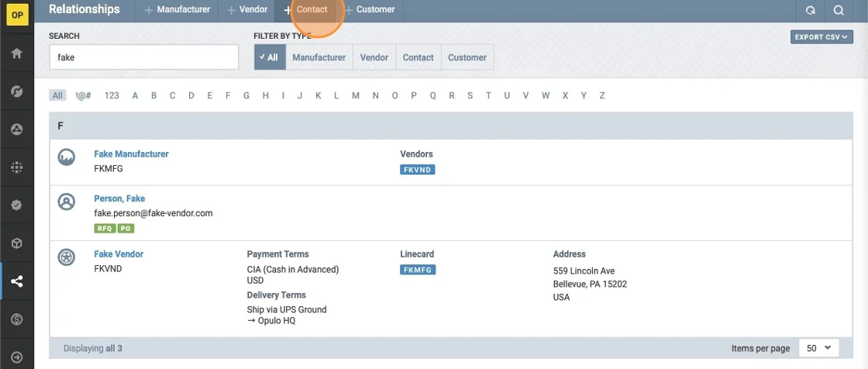Image resolution: width=868 pixels, height=369 pixels.
Task: Click the search input field
Action: coord(143,57)
